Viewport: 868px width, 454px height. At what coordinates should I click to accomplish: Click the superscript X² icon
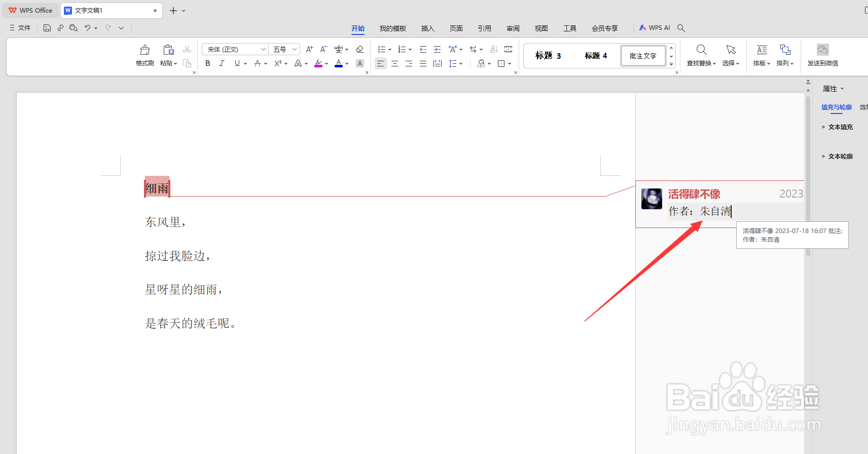click(278, 63)
